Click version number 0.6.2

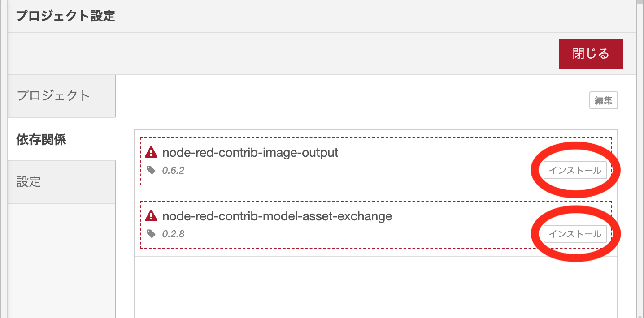pos(173,170)
